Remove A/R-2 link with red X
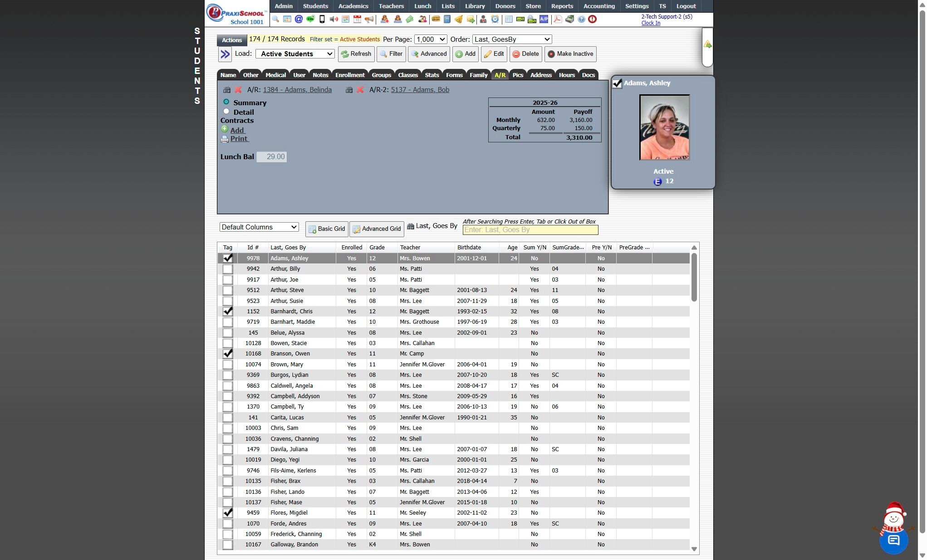927x560 pixels. pyautogui.click(x=360, y=90)
